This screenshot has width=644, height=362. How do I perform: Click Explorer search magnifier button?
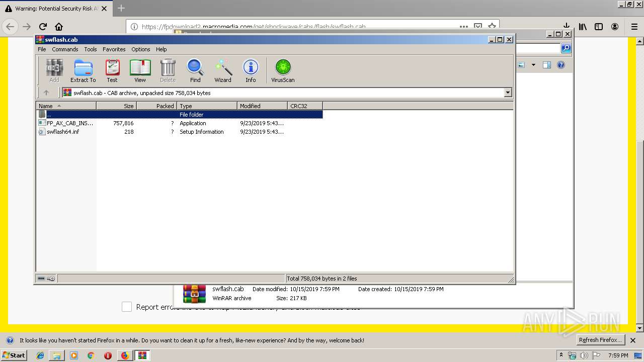click(566, 48)
